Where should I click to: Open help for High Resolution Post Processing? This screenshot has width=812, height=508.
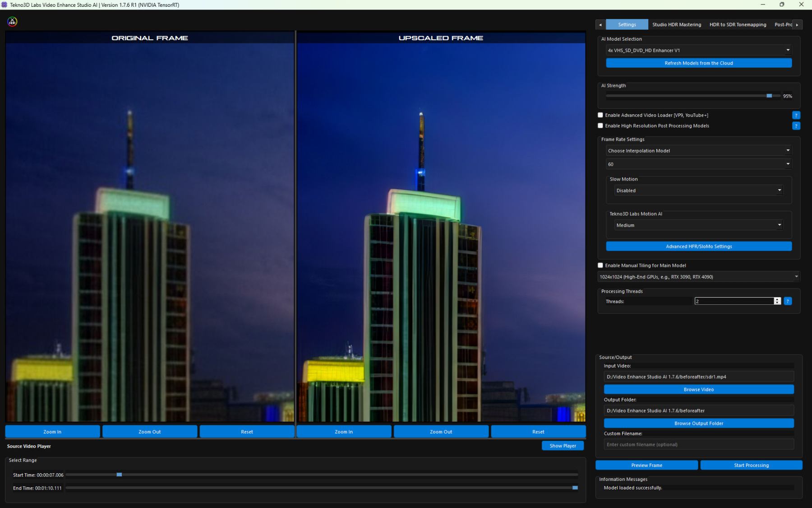coord(796,126)
